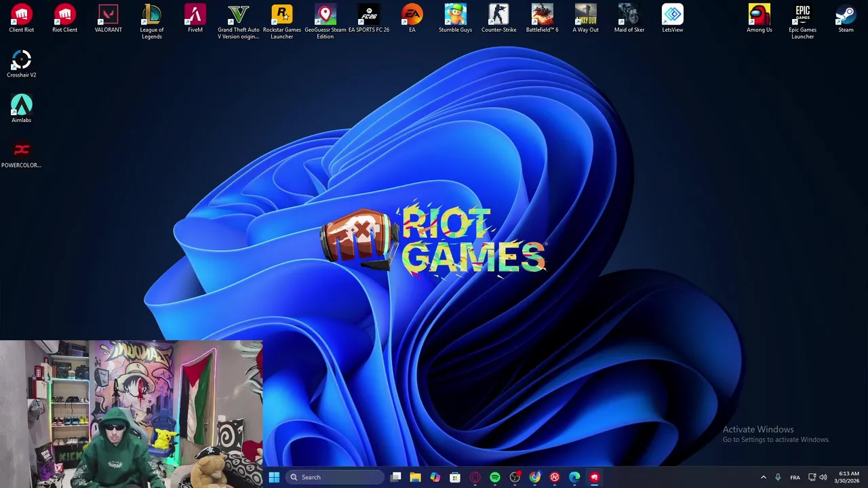Viewport: 868px width, 488px height.
Task: Switch to Opera GX on taskbar
Action: tap(475, 477)
